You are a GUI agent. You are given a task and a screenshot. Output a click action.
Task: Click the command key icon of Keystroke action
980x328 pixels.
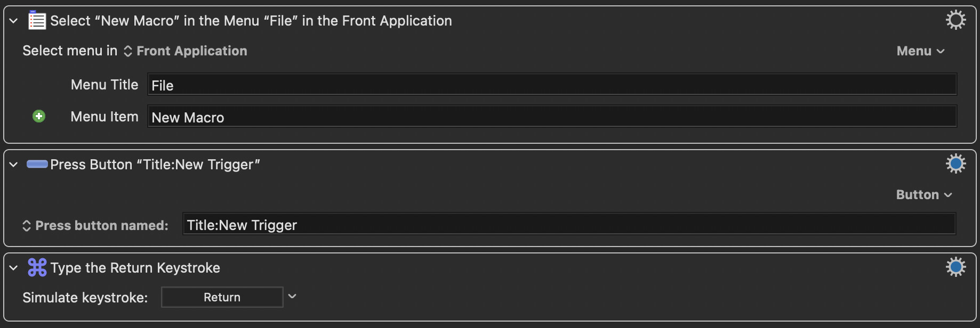coord(37,267)
